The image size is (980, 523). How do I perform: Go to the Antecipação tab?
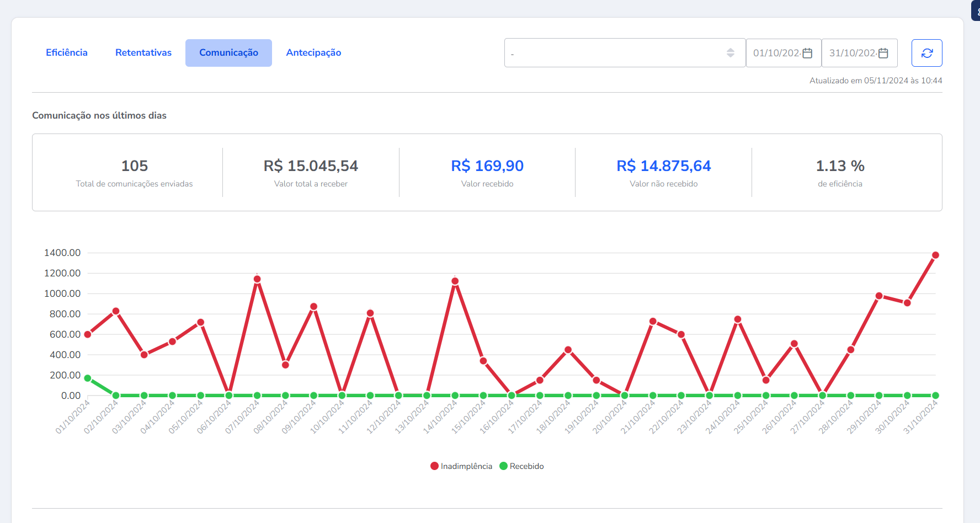(x=313, y=53)
